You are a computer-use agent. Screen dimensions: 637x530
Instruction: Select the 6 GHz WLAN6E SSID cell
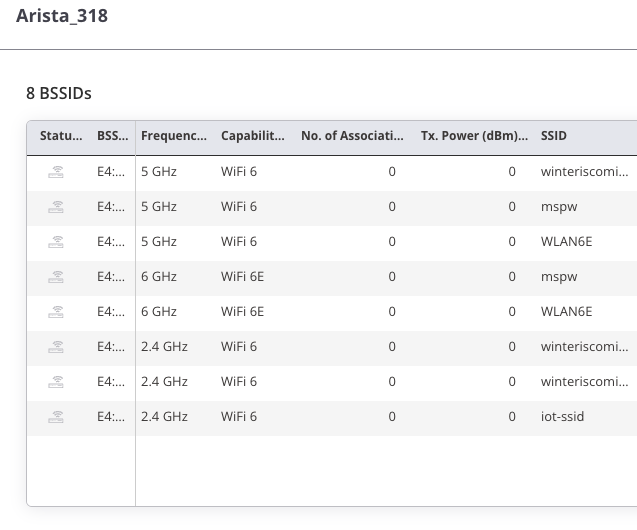pyautogui.click(x=566, y=312)
